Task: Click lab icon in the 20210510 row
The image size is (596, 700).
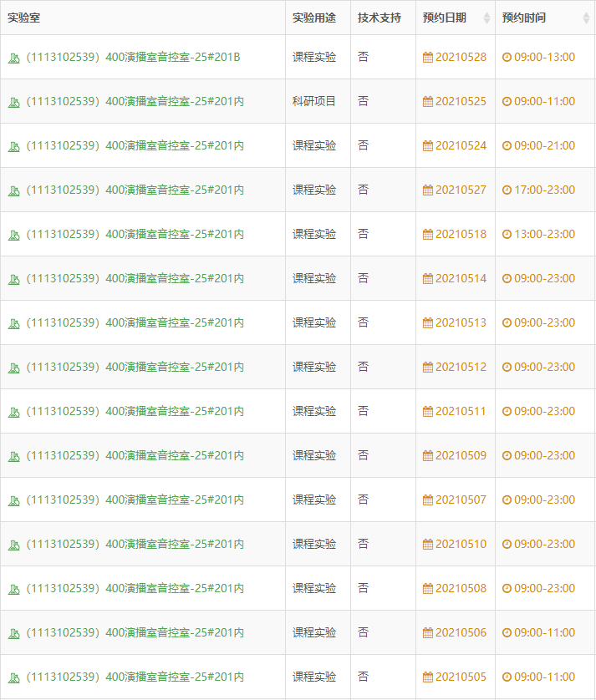Action: tap(14, 545)
